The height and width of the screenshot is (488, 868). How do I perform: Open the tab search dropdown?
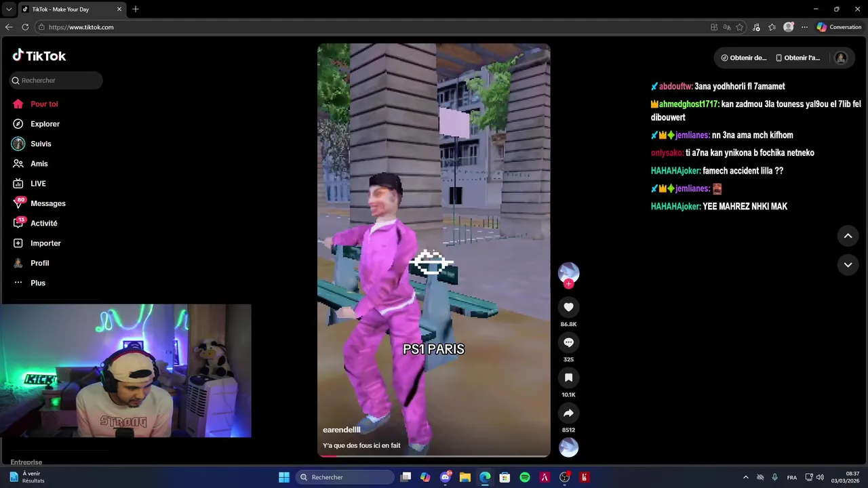9,9
